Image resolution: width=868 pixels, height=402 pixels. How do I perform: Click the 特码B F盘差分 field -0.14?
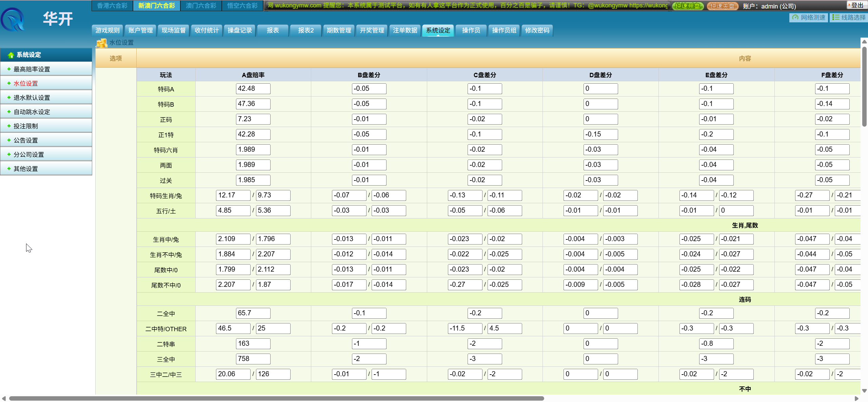coord(832,104)
